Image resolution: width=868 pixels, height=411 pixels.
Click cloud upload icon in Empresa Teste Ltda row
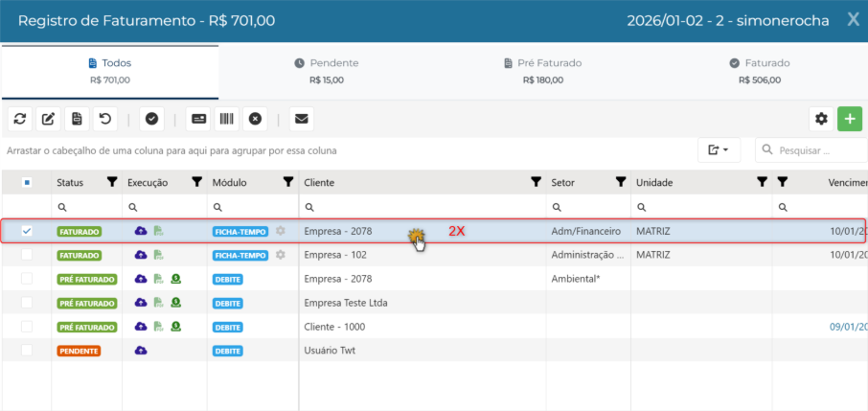[x=141, y=303]
